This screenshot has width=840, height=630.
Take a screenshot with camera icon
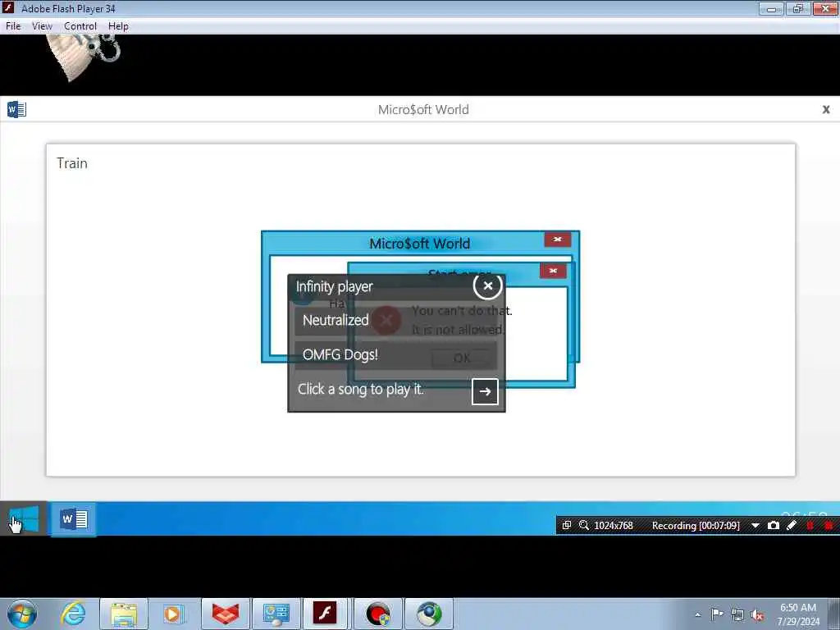773,526
